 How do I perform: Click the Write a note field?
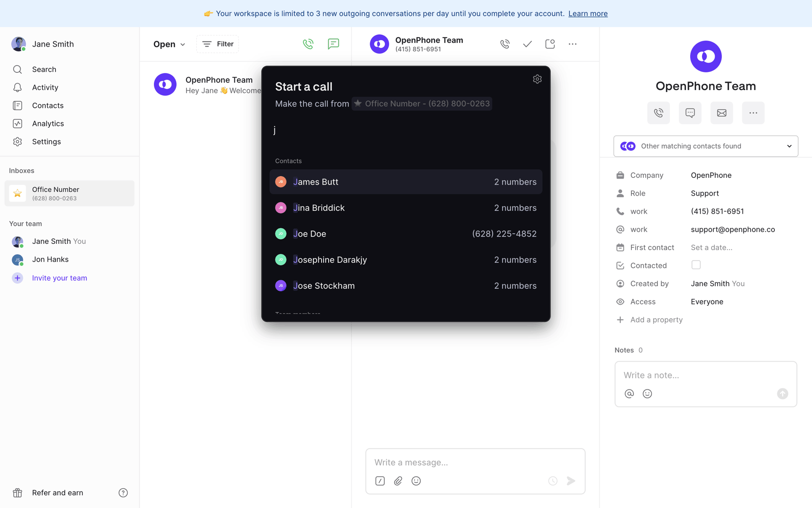coord(705,375)
